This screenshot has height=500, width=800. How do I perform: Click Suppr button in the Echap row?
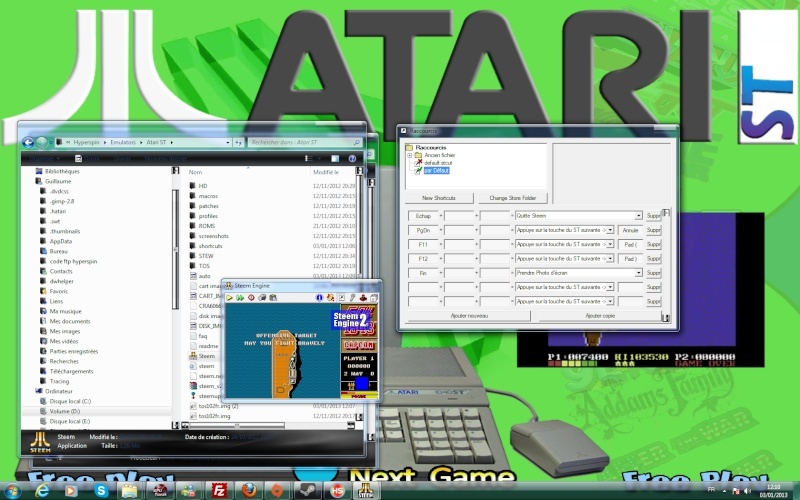654,216
